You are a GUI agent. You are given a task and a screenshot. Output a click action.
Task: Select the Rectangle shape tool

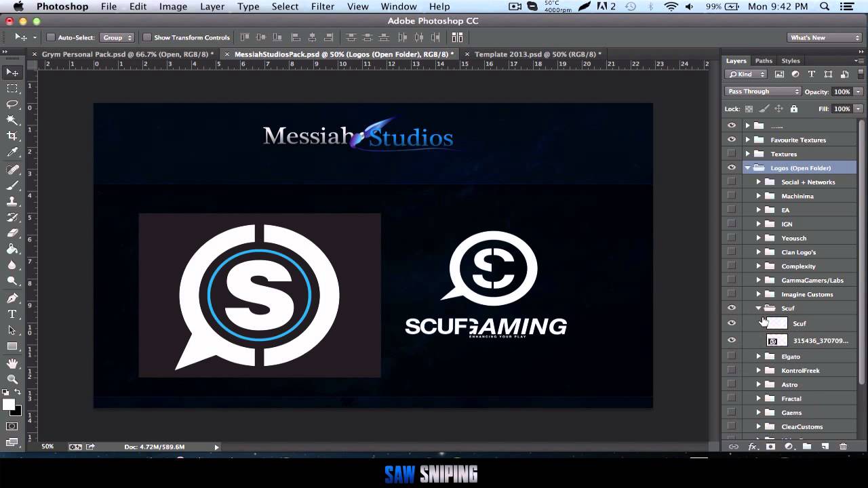(x=12, y=346)
